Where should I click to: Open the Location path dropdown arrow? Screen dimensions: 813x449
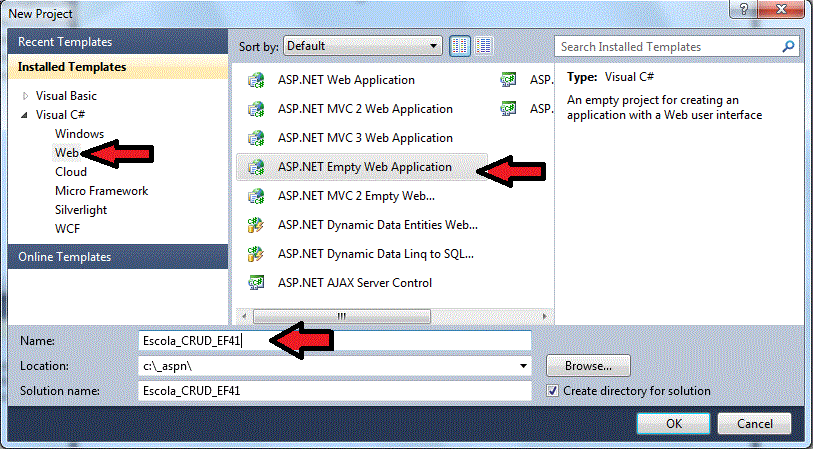point(523,366)
